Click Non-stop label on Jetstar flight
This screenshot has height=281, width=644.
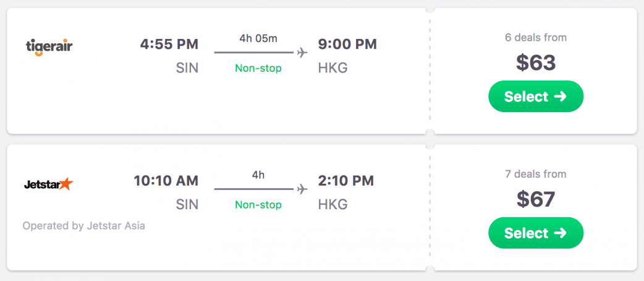point(258,205)
